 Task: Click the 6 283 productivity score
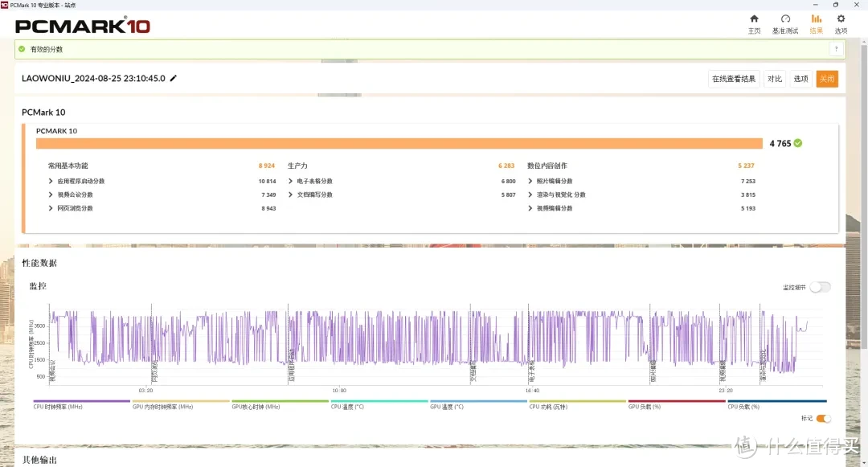pos(506,166)
